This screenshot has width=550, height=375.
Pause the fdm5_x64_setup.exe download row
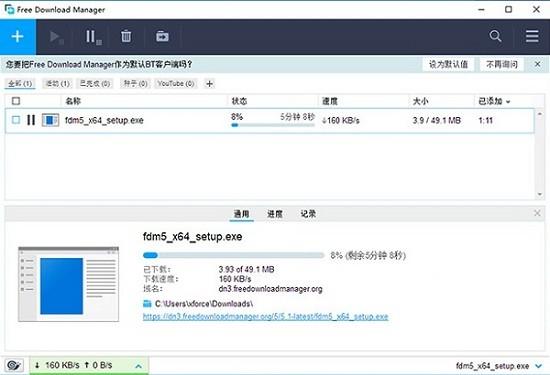(x=31, y=120)
